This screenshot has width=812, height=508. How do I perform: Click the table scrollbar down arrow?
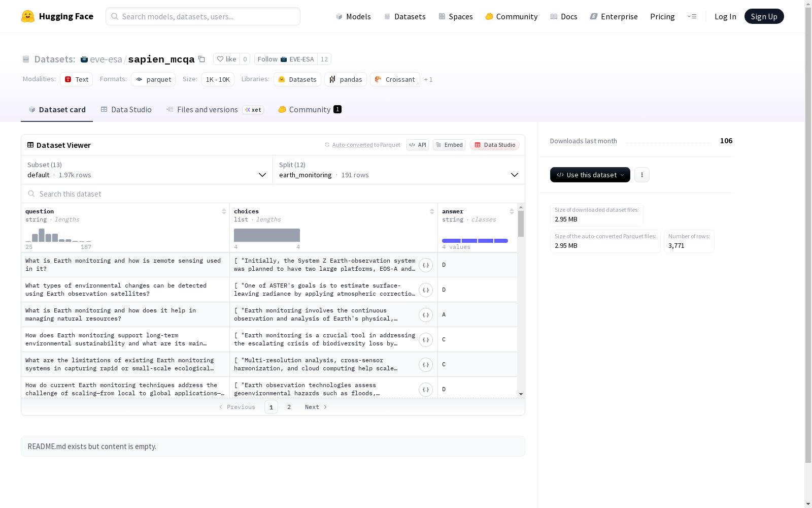(x=521, y=394)
